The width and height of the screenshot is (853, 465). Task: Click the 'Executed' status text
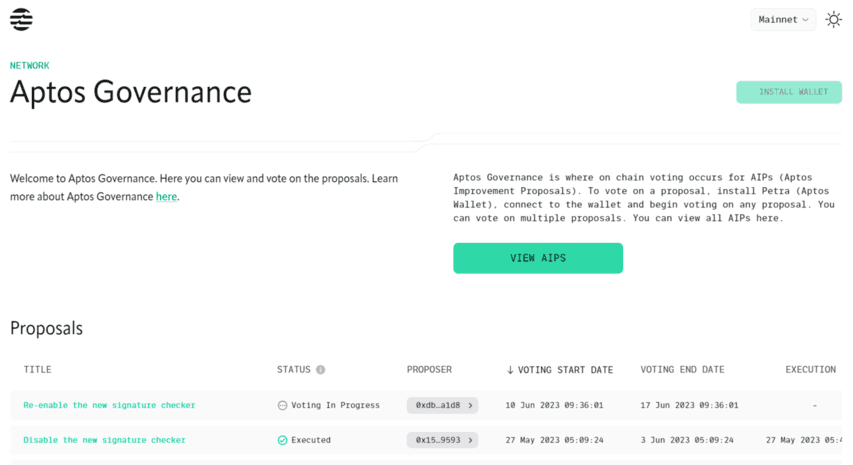click(311, 440)
